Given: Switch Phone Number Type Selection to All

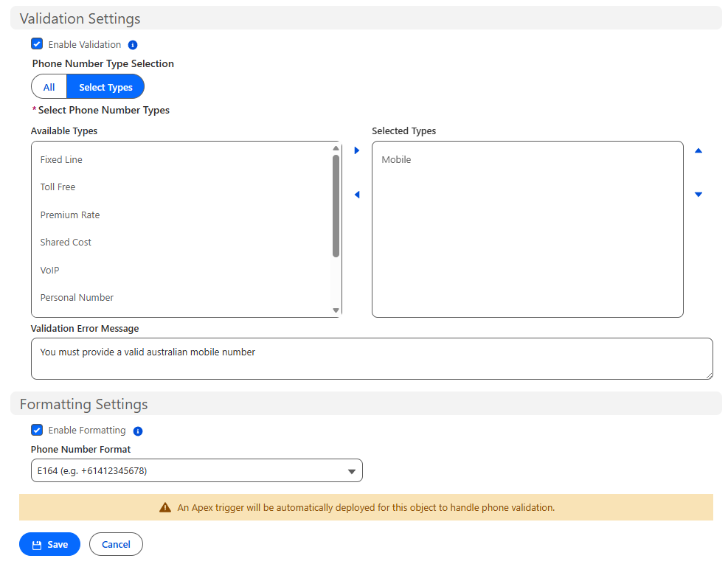Looking at the screenshot, I should [x=49, y=86].
